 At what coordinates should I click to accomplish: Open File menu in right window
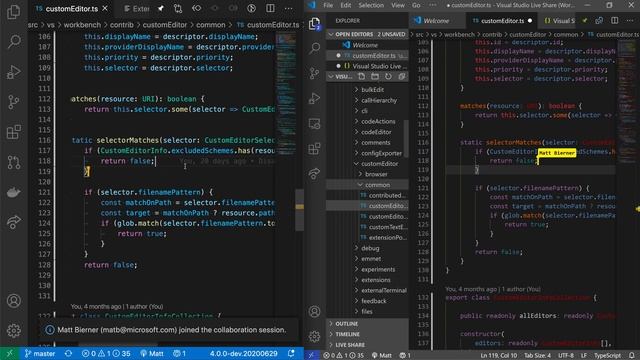click(328, 5)
